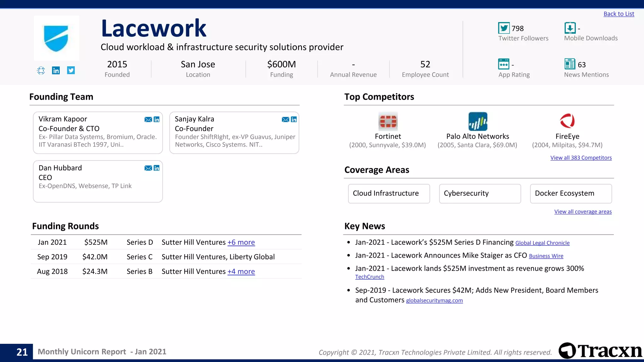Open the TechCrunch news link

pos(370,277)
